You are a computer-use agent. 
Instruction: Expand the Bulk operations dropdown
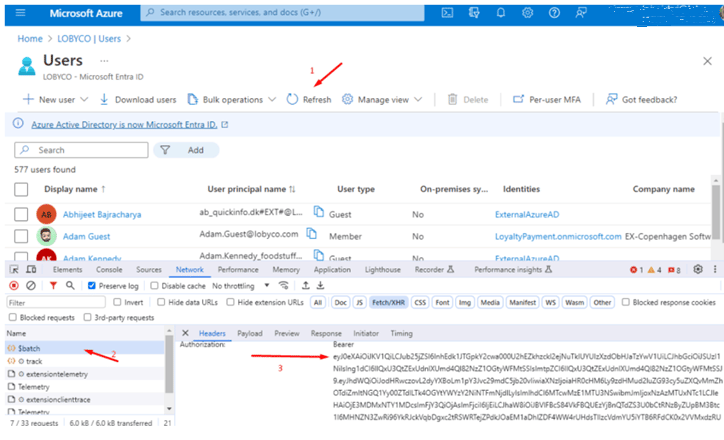[272, 99]
